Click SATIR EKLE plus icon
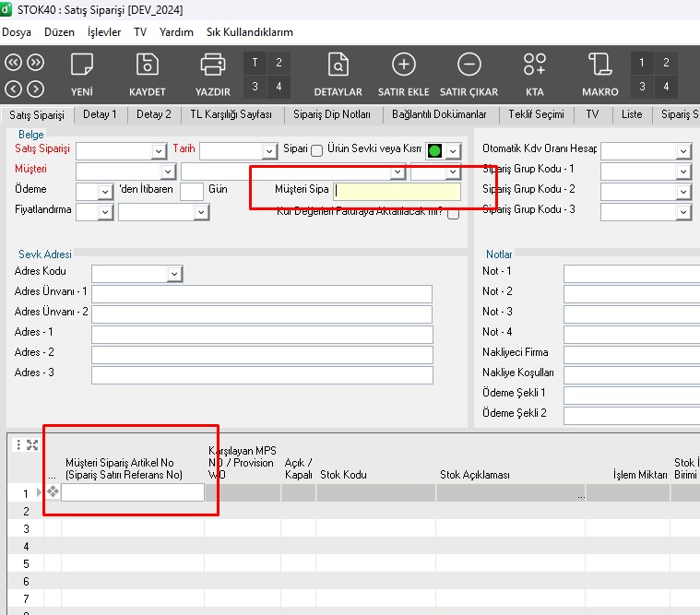 [x=404, y=65]
